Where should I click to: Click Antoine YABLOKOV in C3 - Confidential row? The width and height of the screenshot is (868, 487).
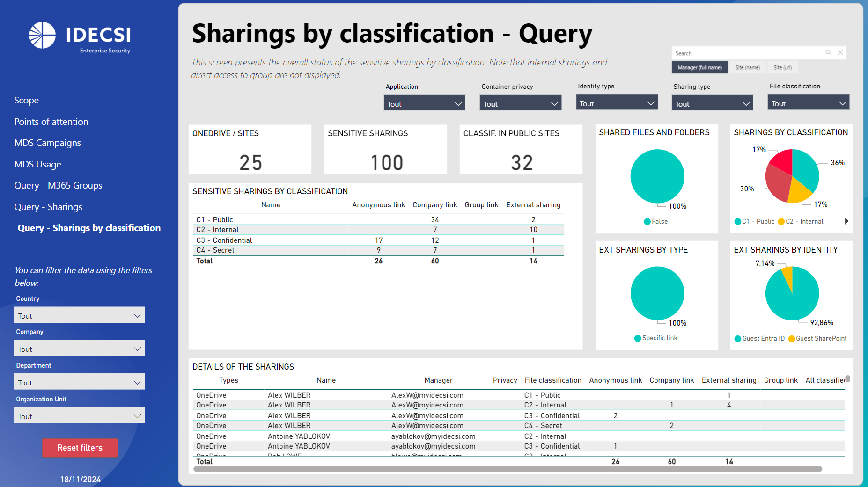click(299, 446)
